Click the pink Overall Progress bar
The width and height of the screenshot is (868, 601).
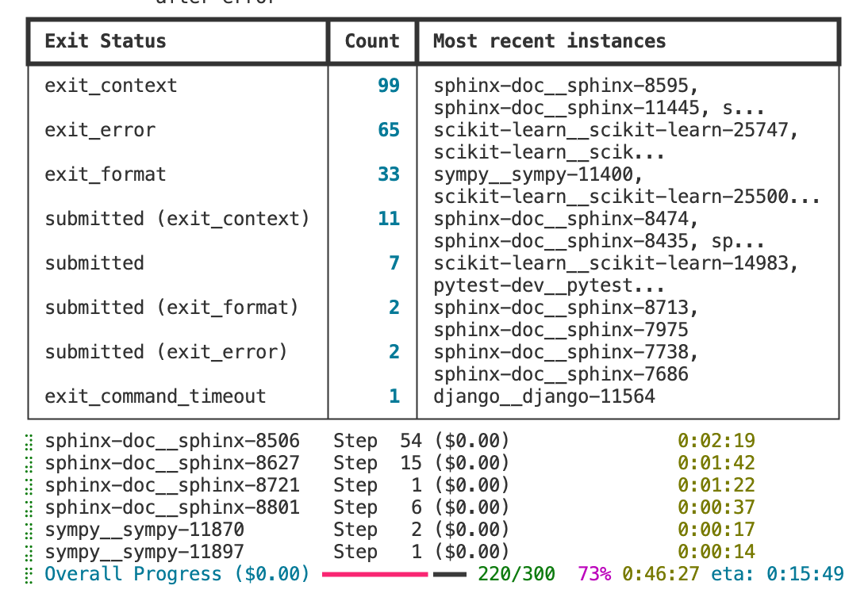tap(374, 574)
